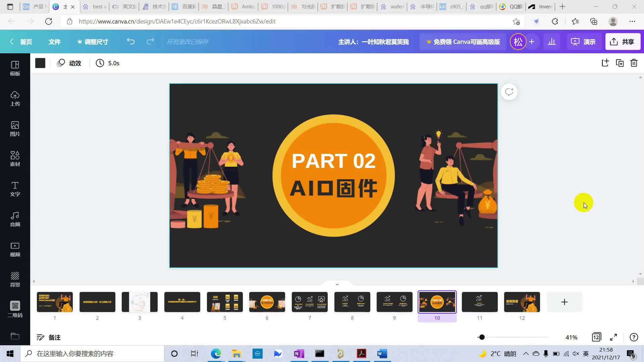The height and width of the screenshot is (362, 644).
Task: Open the folder panel in the sidebar
Action: (15, 336)
